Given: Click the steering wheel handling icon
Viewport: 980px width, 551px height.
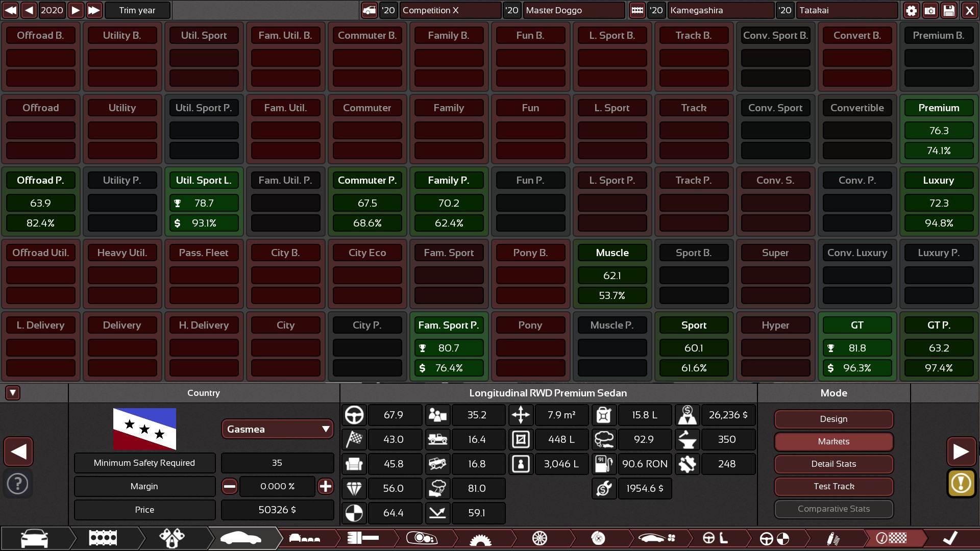Looking at the screenshot, I should pos(355,414).
